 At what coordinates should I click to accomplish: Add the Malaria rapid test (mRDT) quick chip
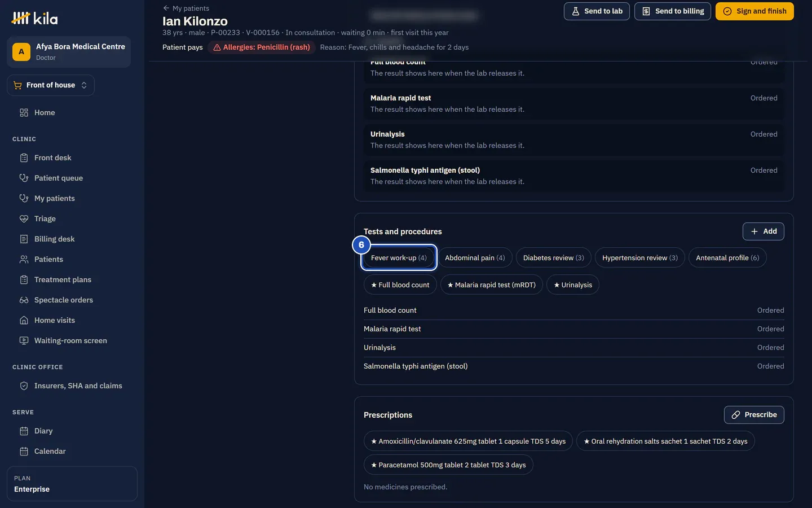point(492,284)
